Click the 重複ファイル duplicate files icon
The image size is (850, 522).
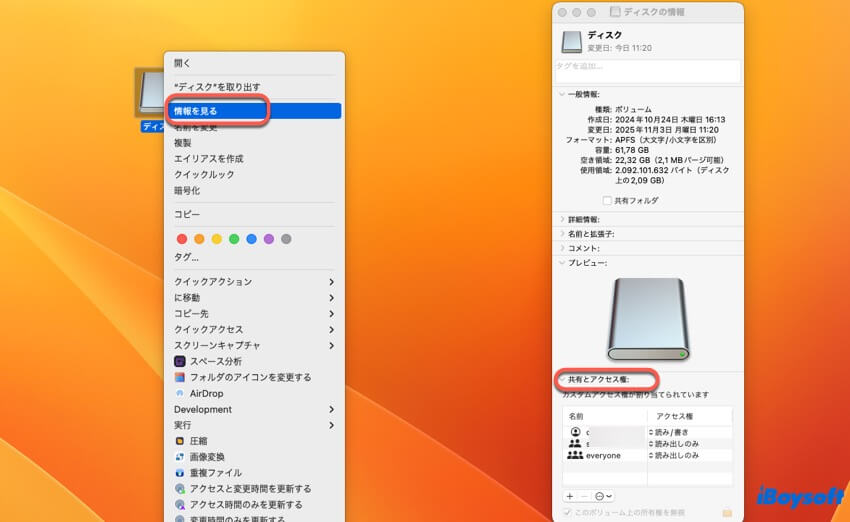point(180,472)
